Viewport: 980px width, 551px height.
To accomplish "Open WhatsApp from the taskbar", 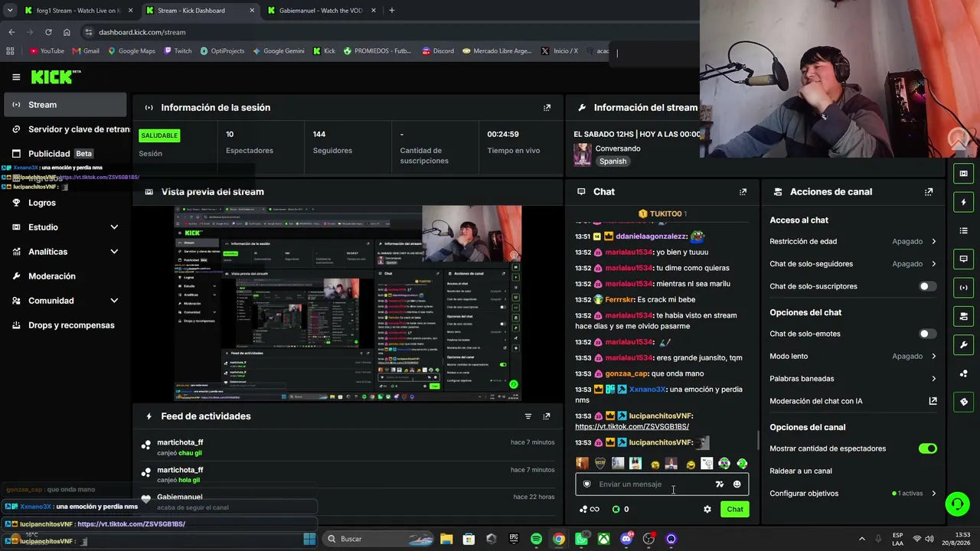I will click(582, 539).
